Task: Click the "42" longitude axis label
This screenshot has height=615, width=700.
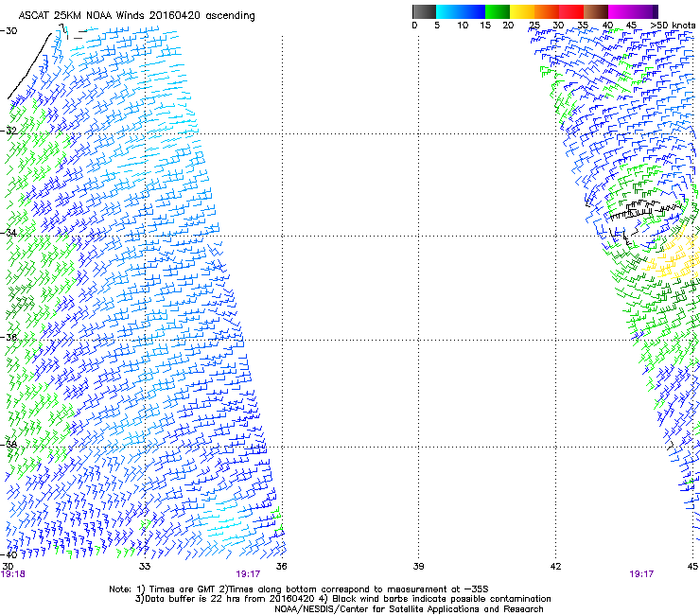Action: coord(556,567)
